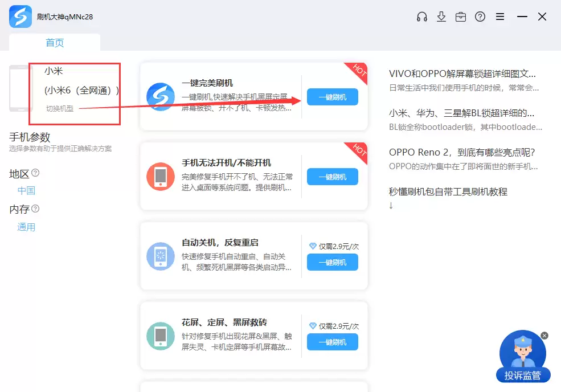Click the 投诉监管 police mascot icon
561x392 pixels.
tap(522, 354)
